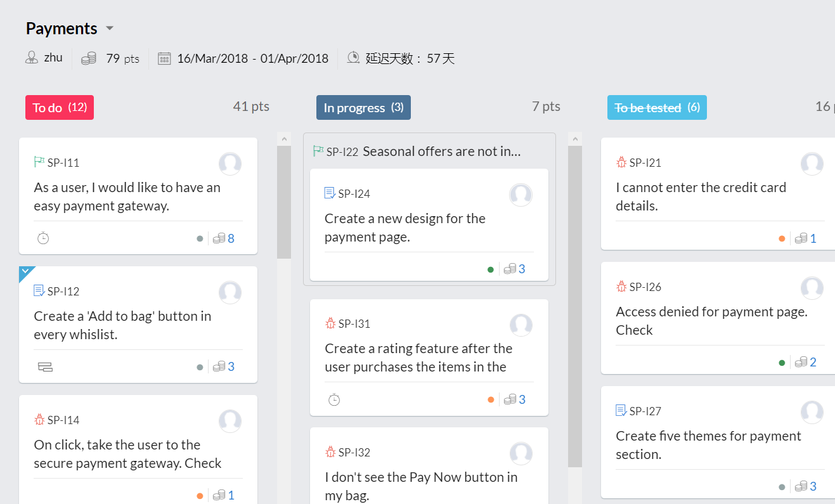
Task: Click the story points icon on SP-I26
Action: coord(801,363)
